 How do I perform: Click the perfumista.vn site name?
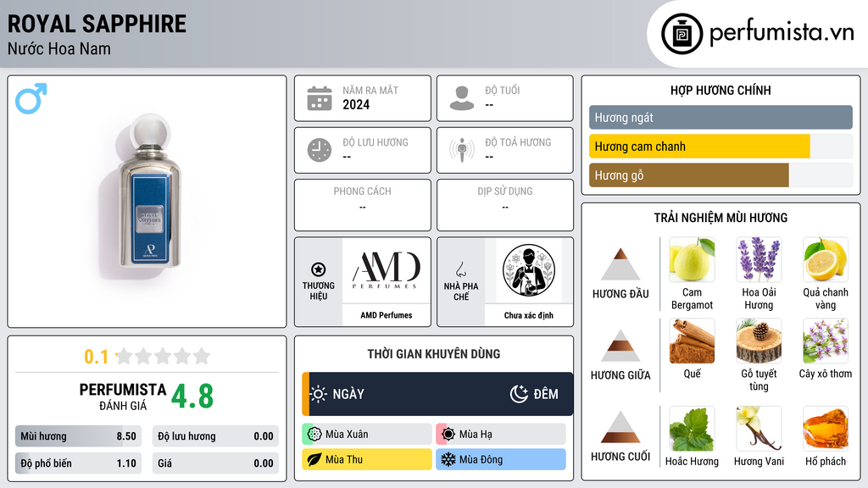click(x=782, y=33)
